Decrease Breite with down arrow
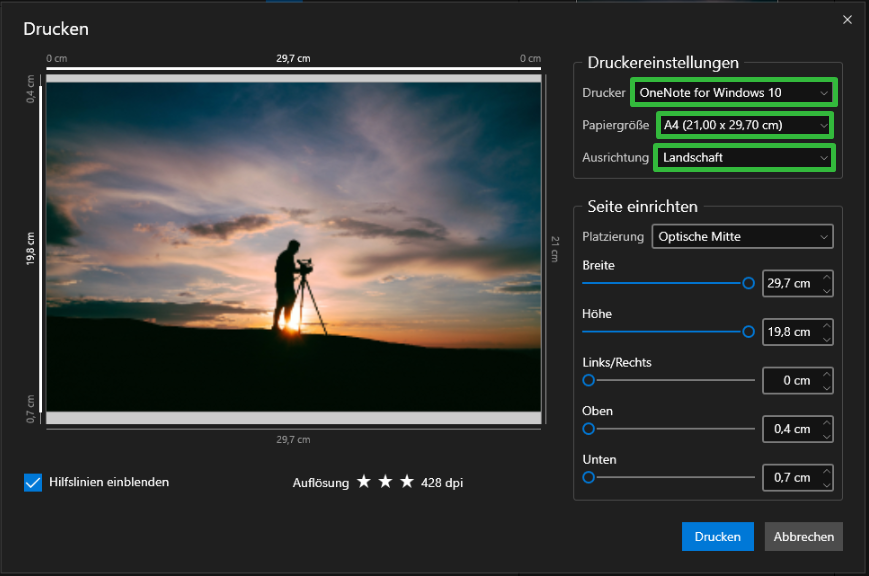Viewport: 869px width, 576px height. pos(826,290)
